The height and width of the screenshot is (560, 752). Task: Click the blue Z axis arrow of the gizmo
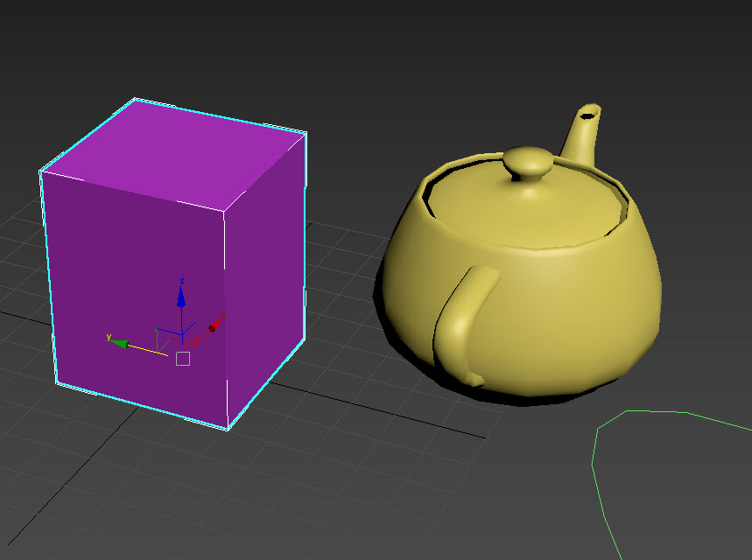[x=181, y=297]
